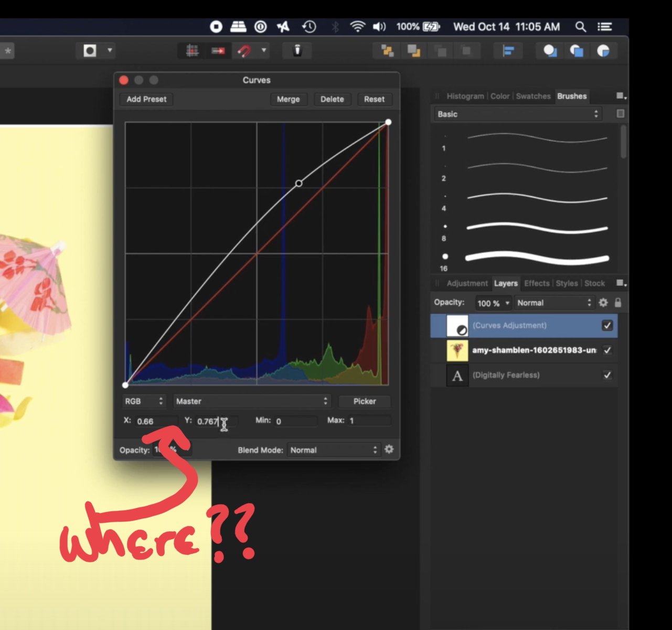Open the Curves Blend Mode dropdown
The height and width of the screenshot is (630, 672).
click(333, 450)
